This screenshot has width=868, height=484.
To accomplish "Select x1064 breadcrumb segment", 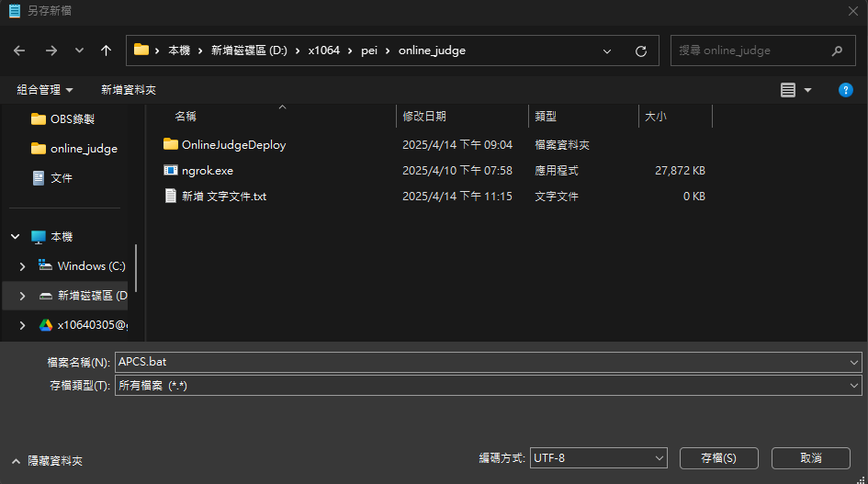I will [x=324, y=51].
